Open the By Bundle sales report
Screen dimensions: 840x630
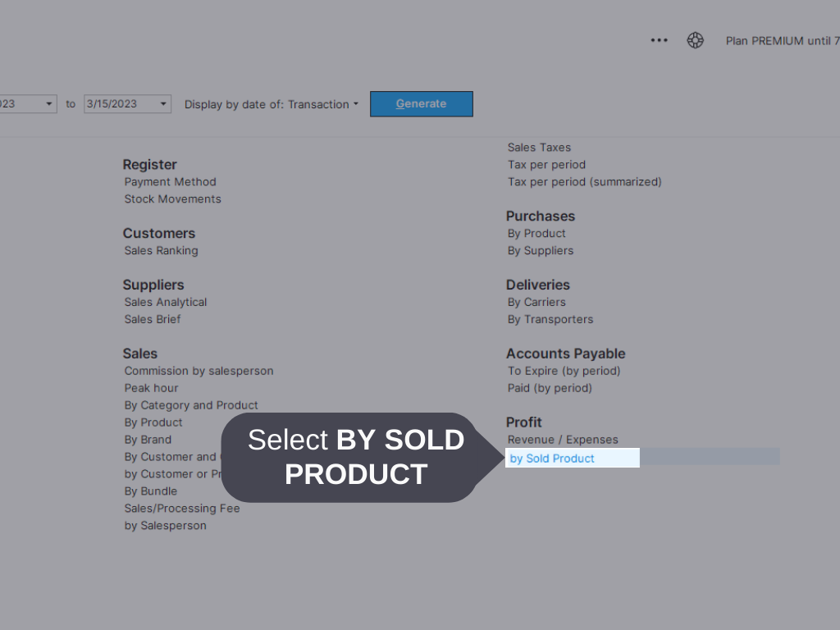pyautogui.click(x=150, y=491)
